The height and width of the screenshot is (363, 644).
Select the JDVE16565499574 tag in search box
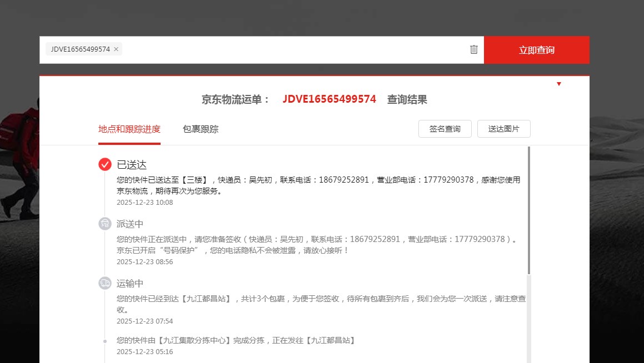click(80, 49)
